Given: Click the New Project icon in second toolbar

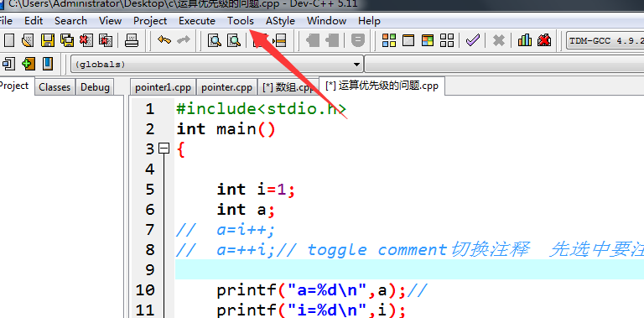Looking at the screenshot, I should pyautogui.click(x=8, y=64).
